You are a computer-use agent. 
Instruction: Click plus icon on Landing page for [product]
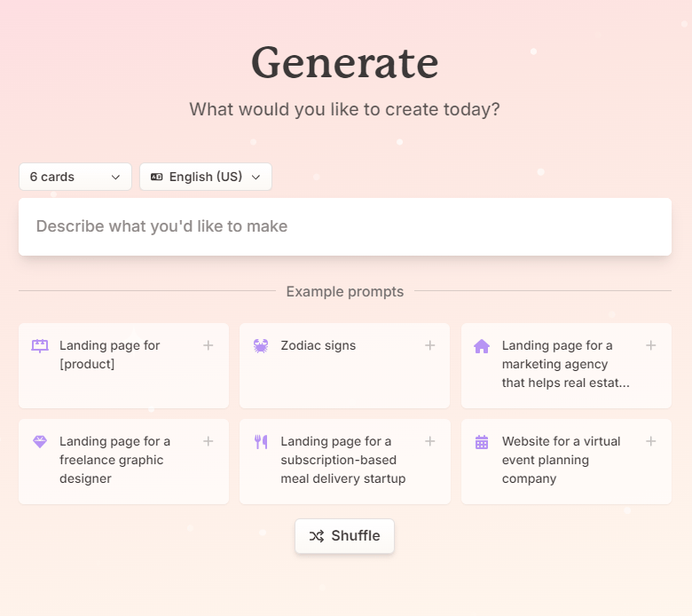208,345
